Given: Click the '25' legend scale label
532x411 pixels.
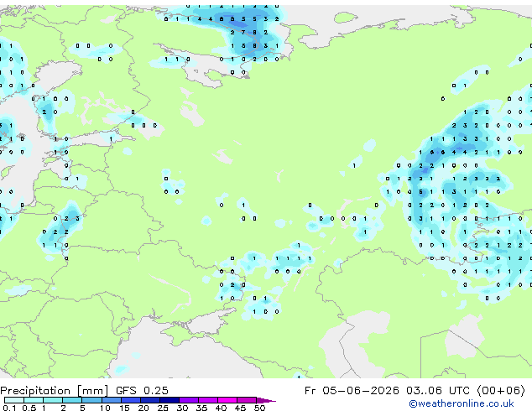Looking at the screenshot, I should coord(163,408).
